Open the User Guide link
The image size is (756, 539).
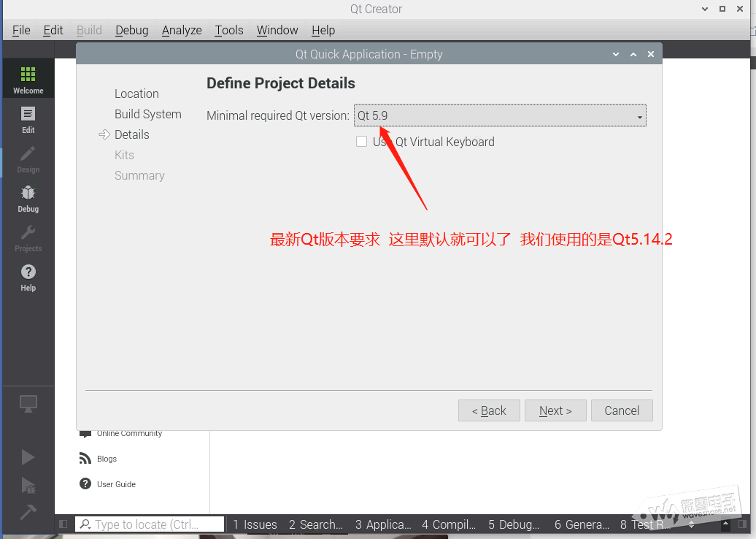pos(116,484)
